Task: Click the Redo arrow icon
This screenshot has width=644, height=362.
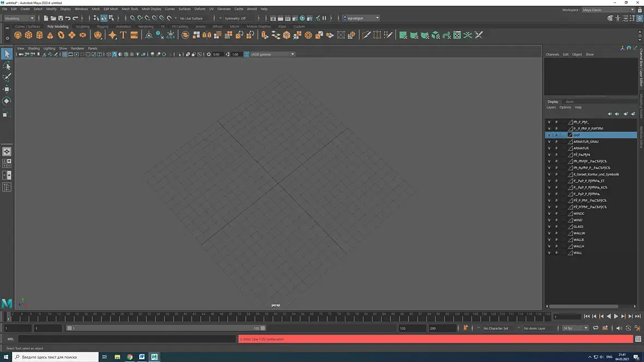Action: [75, 18]
